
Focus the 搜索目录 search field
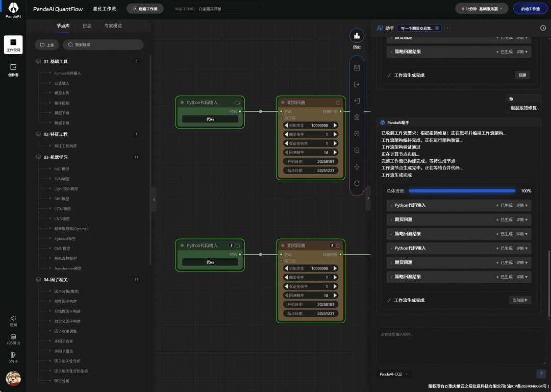point(103,44)
